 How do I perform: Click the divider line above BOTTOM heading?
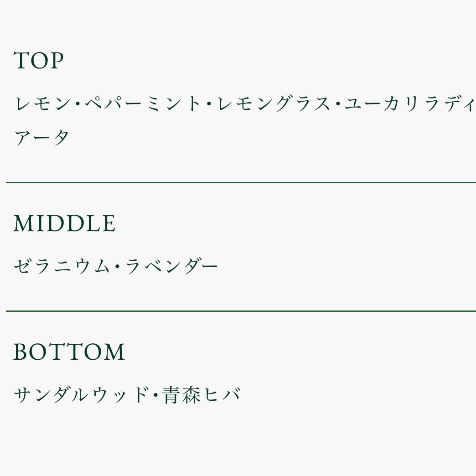coord(241,311)
